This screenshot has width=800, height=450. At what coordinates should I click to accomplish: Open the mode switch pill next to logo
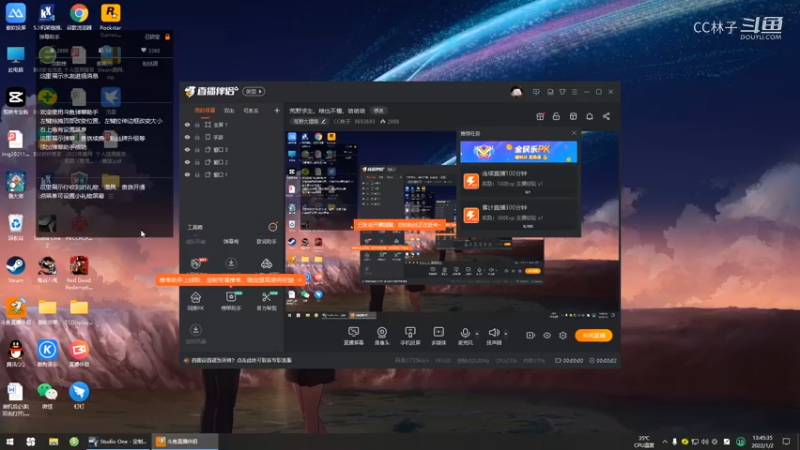254,91
